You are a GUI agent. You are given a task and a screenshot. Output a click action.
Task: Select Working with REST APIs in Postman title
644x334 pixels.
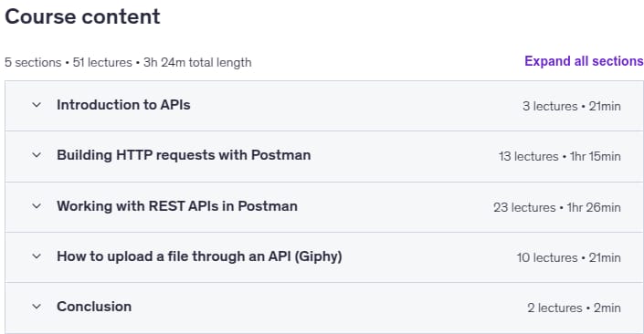[x=177, y=206]
